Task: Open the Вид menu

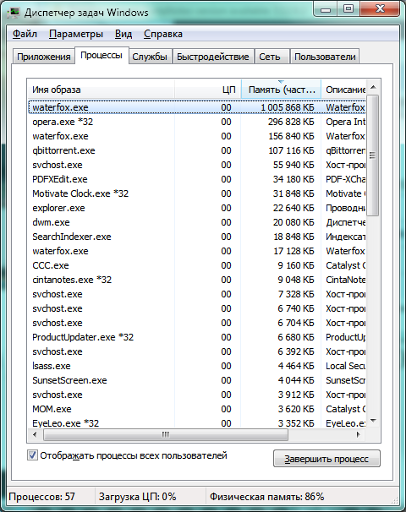Action: (x=123, y=34)
